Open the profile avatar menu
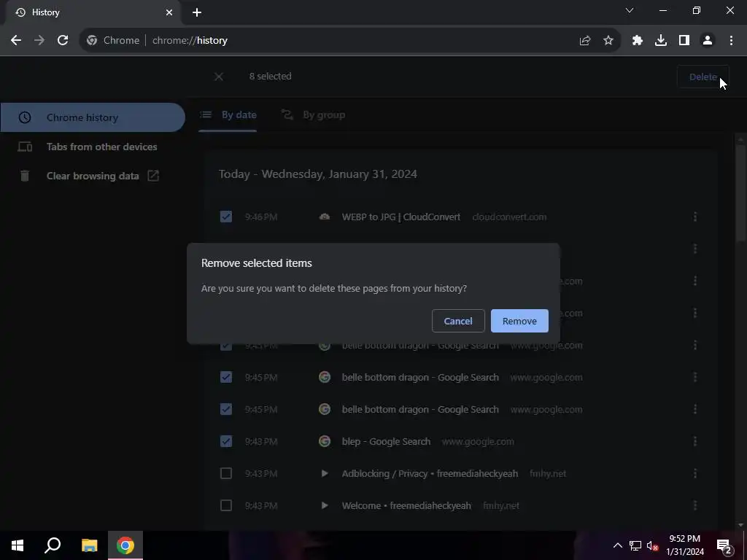 pos(708,41)
